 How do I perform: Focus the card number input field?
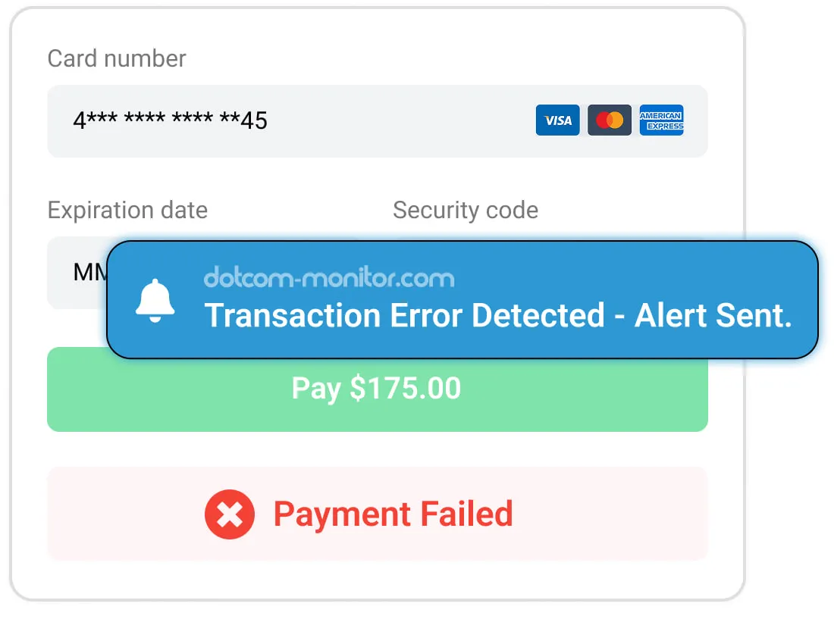point(377,121)
